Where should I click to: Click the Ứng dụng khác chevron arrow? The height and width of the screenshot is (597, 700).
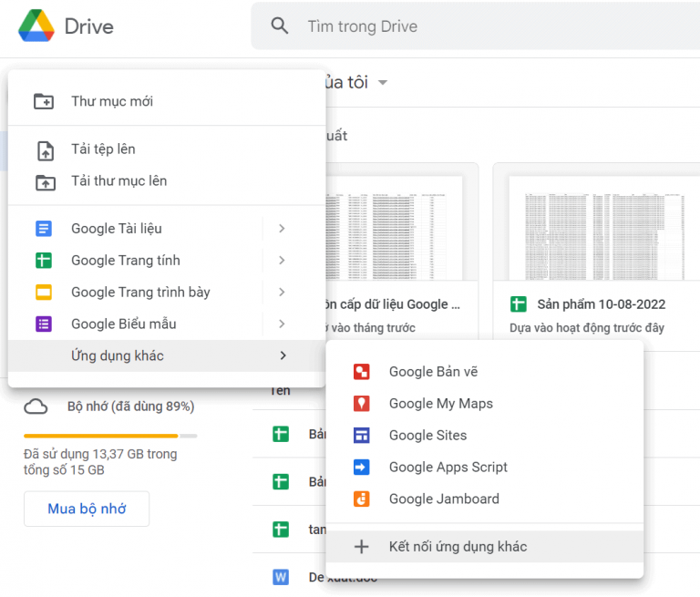tap(283, 355)
